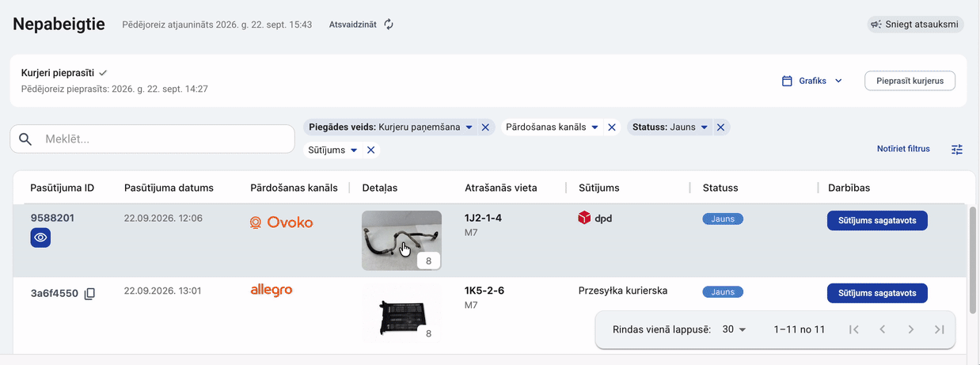This screenshot has height=365, width=980.
Task: Click the Pasūtījuma ID column header
Action: (63, 188)
